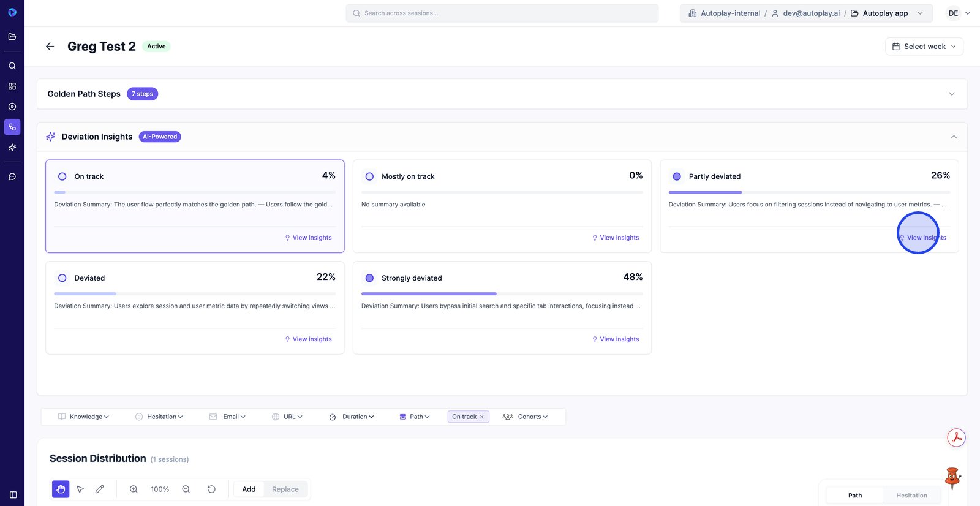Viewport: 980px width, 506px height.
Task: Click the zoom in magnifier icon
Action: [134, 489]
